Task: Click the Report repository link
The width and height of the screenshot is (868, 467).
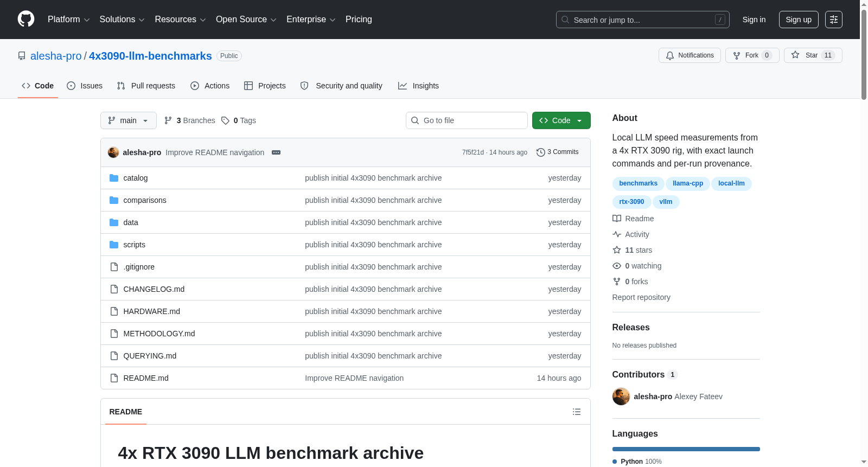Action: click(641, 297)
